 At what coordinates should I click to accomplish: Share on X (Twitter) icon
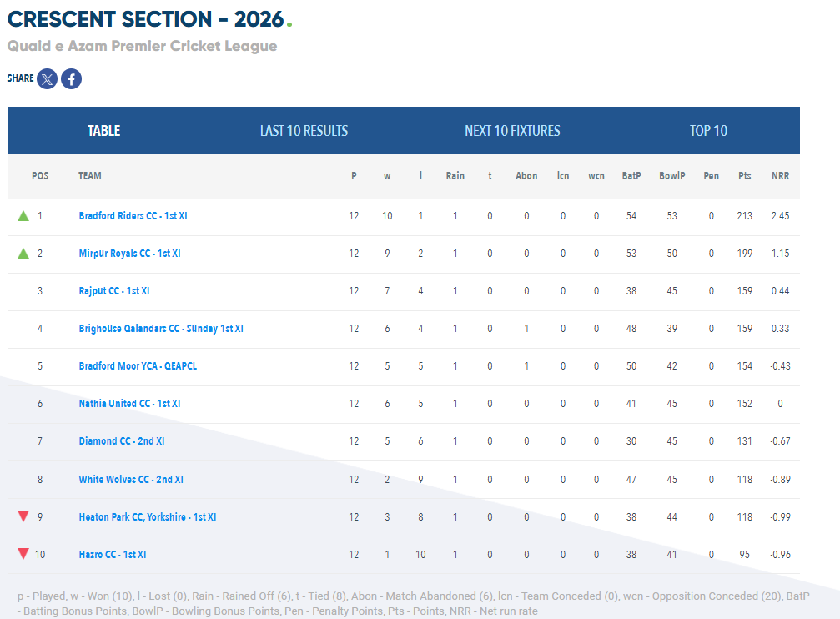(x=48, y=79)
